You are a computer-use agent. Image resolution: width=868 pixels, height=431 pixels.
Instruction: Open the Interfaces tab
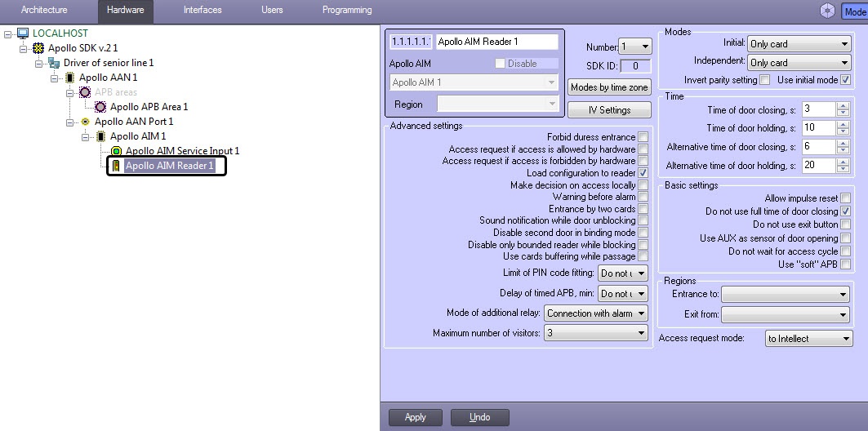[x=203, y=10]
